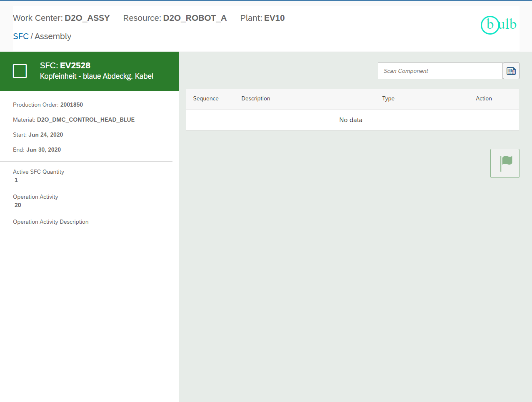Focus the Scan Component input field

tap(440, 71)
